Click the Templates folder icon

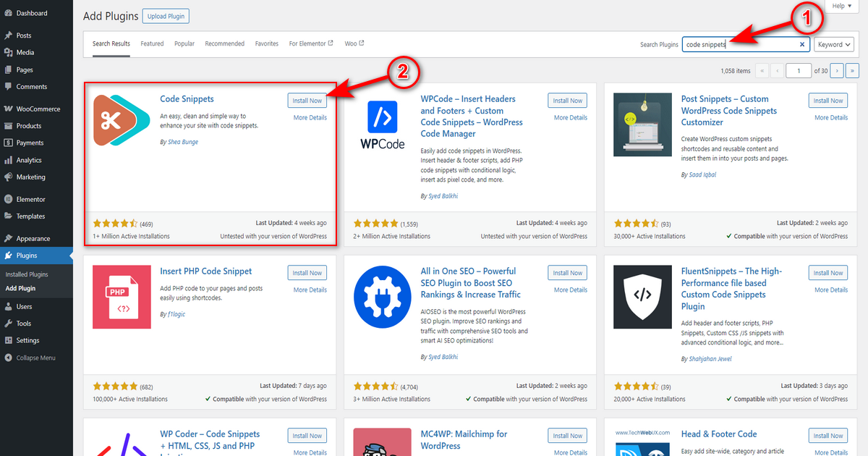click(8, 216)
